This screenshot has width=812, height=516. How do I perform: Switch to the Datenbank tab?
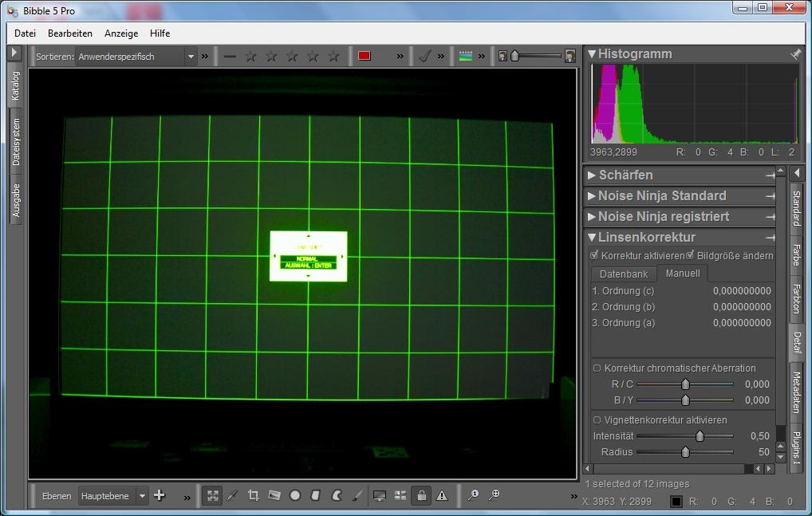coord(624,274)
